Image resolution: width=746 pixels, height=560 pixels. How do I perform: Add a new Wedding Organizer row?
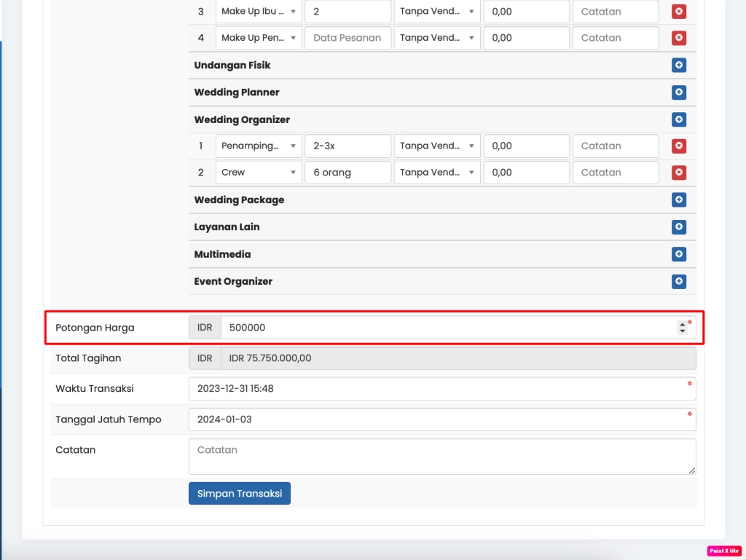pos(678,119)
